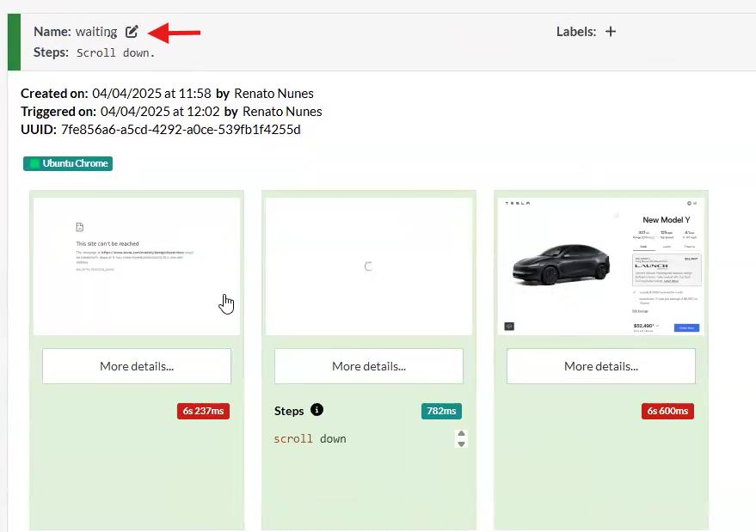
Task: Click the up arrow in steps box
Action: tap(461, 434)
